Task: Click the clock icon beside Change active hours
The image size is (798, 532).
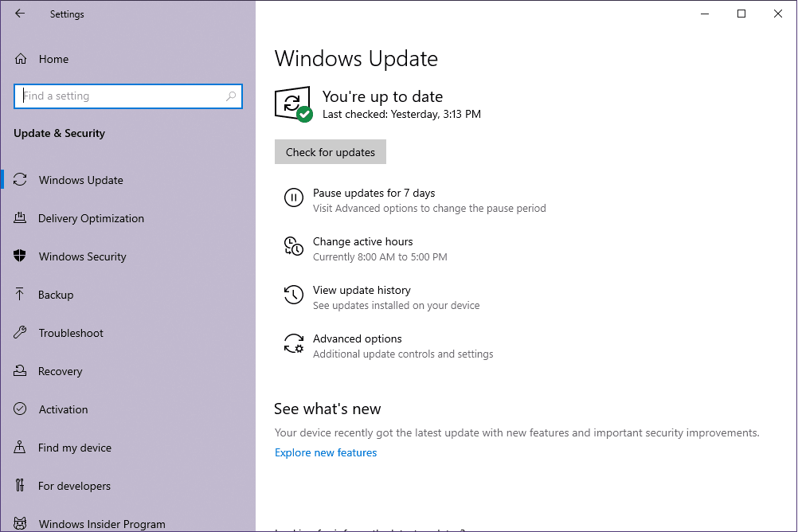Action: [294, 246]
